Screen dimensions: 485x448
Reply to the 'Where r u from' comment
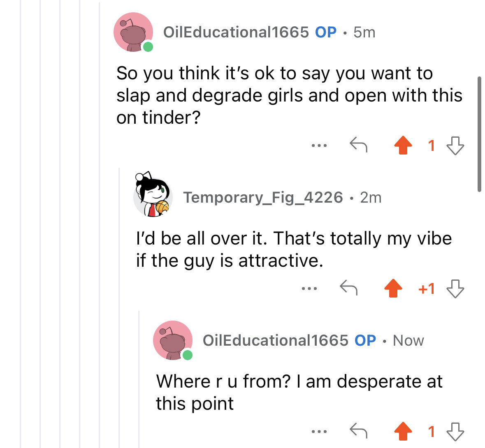[358, 430]
